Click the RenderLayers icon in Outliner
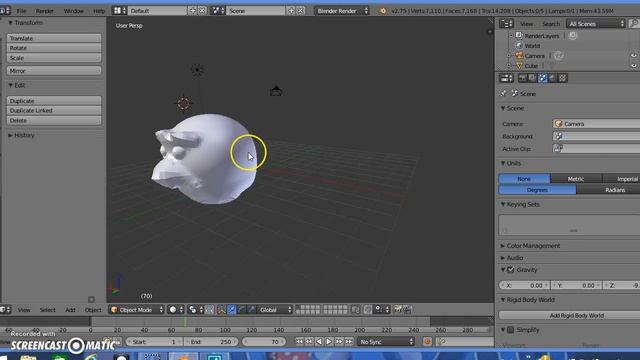Image resolution: width=640 pixels, height=360 pixels. [519, 36]
